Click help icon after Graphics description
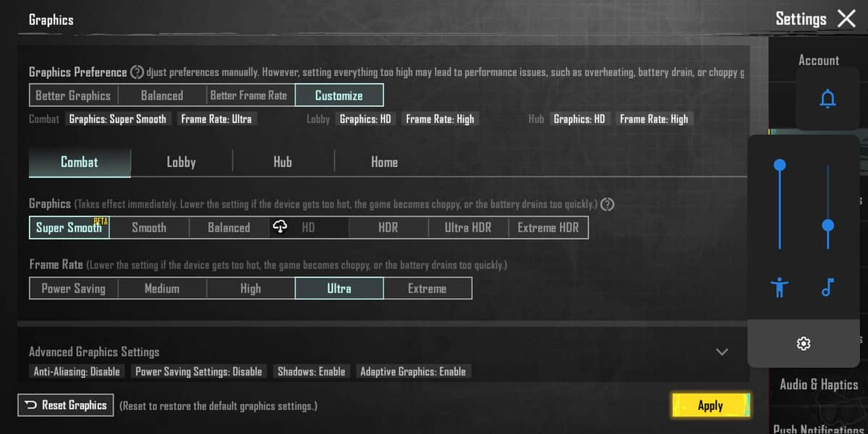Viewport: 868px width, 434px height. pos(608,205)
